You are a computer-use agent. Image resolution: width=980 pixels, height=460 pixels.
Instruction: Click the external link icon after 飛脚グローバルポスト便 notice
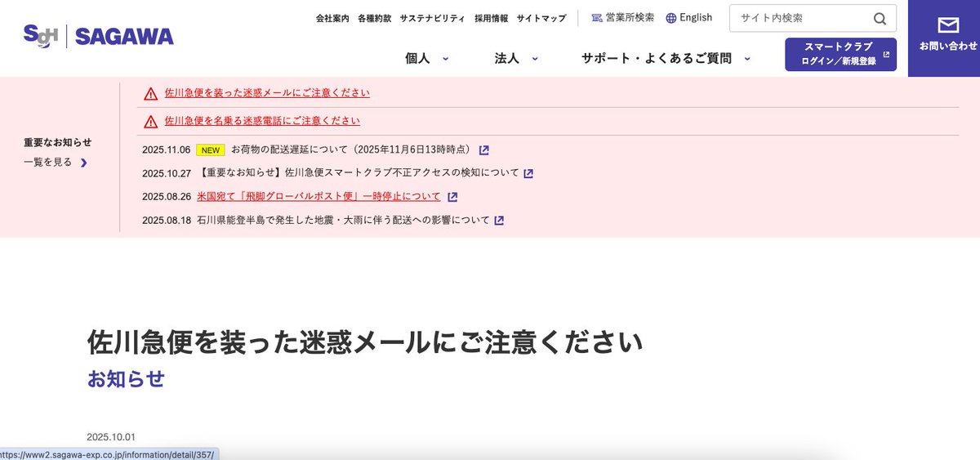click(x=452, y=197)
